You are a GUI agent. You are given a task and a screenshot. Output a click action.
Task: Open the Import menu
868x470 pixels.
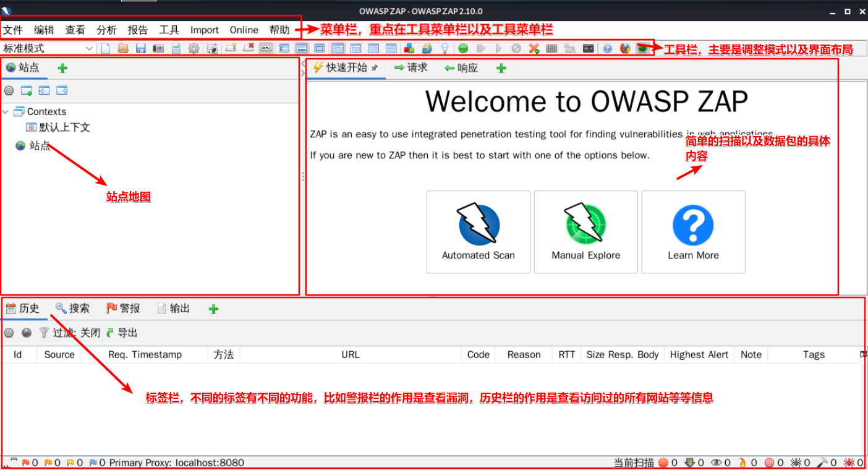(204, 29)
